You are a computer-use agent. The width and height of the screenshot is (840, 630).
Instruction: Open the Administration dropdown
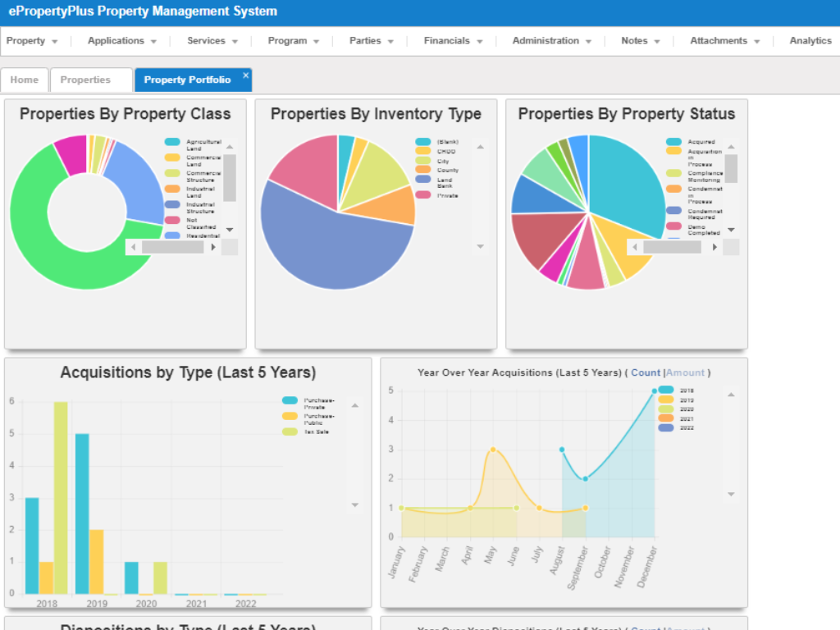[546, 40]
